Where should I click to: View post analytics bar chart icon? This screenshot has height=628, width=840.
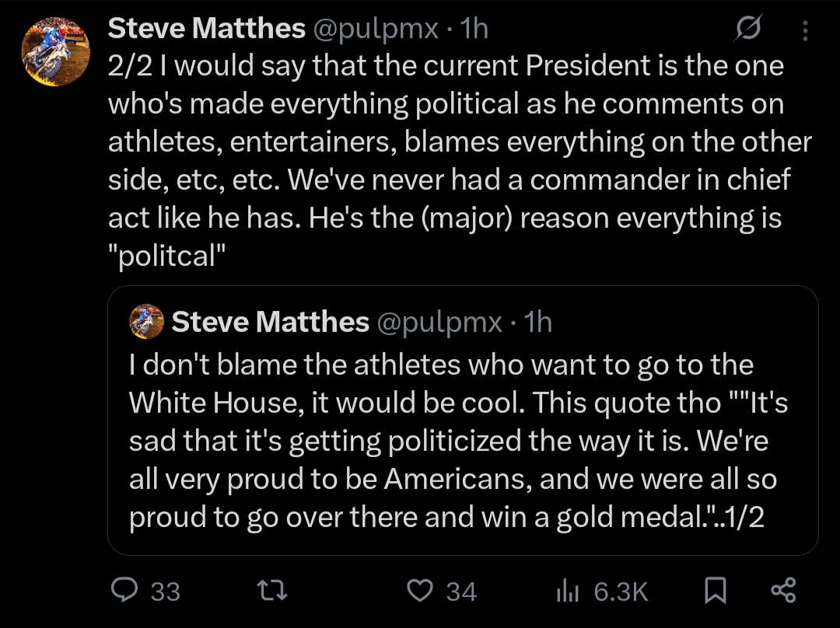[x=568, y=591]
